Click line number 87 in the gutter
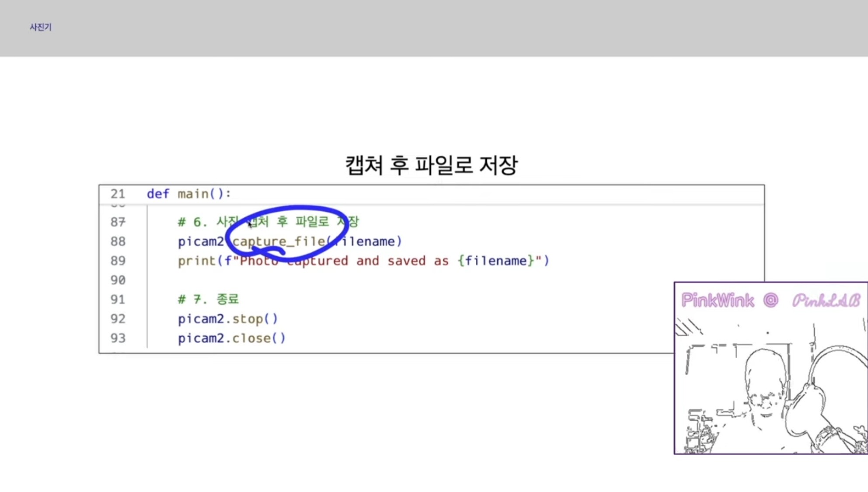The height and width of the screenshot is (492, 868). point(118,222)
